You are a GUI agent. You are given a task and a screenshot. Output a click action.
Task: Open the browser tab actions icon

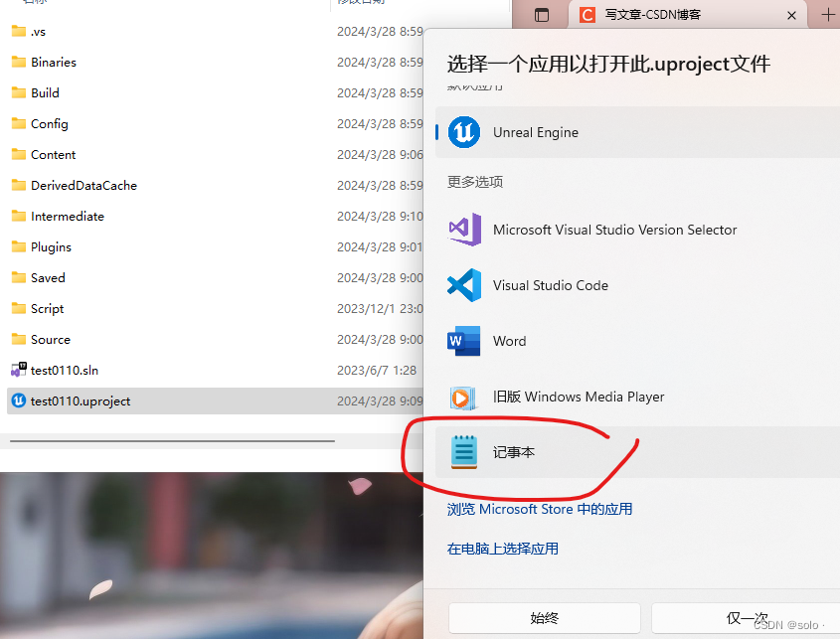point(542,15)
